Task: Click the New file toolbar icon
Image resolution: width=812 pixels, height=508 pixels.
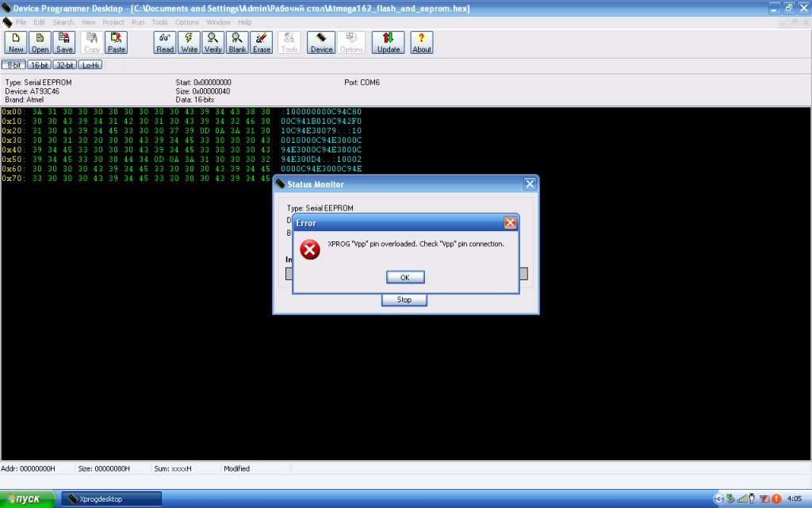Action: pyautogui.click(x=16, y=43)
